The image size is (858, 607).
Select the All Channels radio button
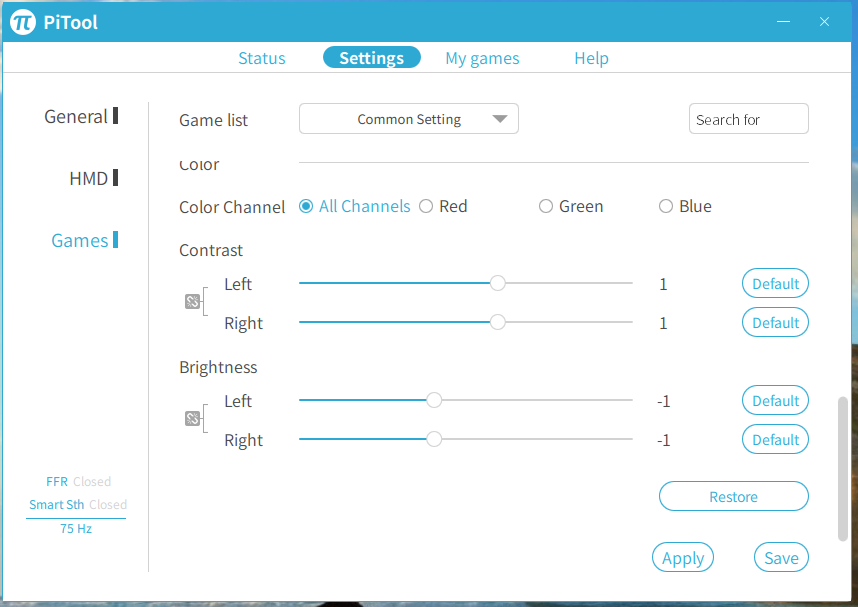tap(306, 206)
